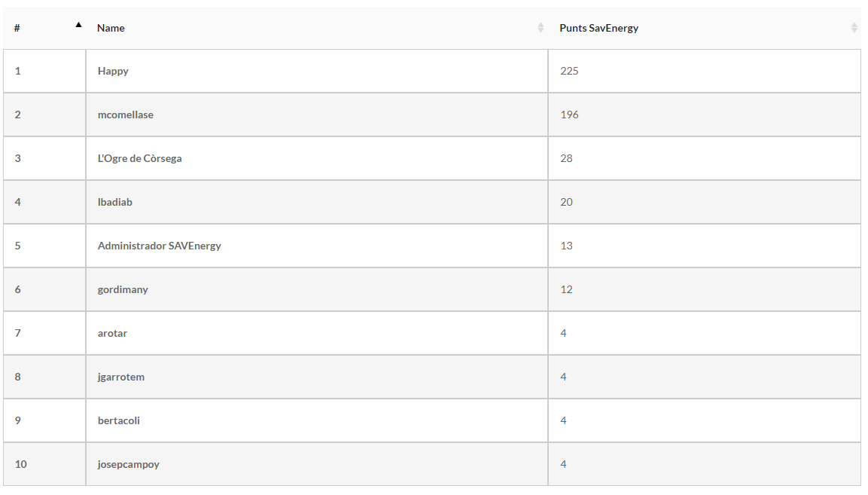
Task: Open josepcampoy's points link showing 4
Action: coord(564,464)
